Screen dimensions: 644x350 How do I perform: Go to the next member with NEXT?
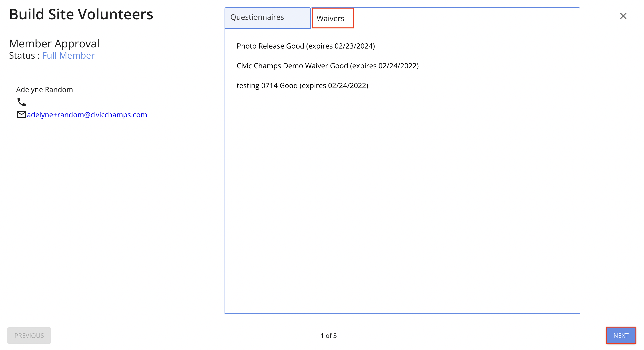tap(621, 335)
